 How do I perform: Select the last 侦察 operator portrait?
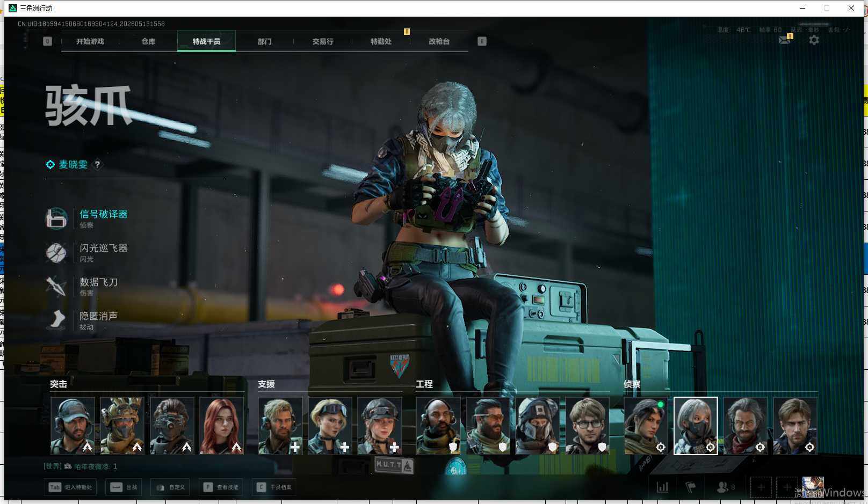[x=795, y=426]
